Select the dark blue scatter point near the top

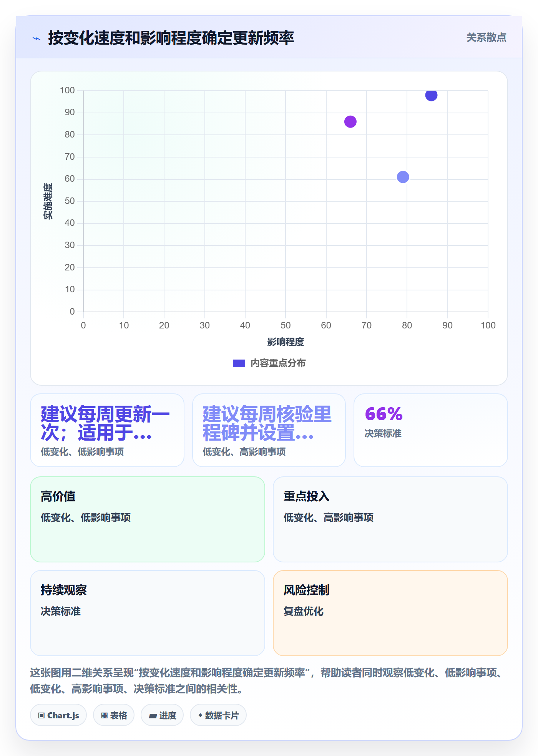pos(431,95)
